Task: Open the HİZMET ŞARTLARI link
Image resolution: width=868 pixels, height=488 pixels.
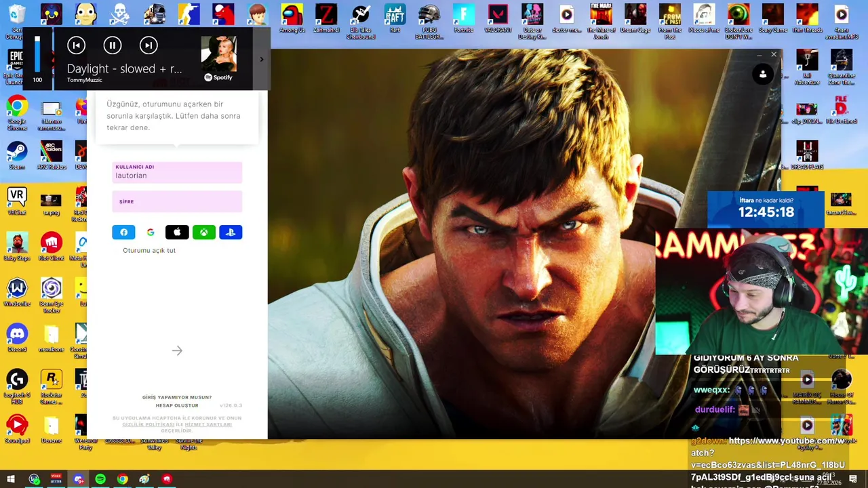Action: coord(208,424)
